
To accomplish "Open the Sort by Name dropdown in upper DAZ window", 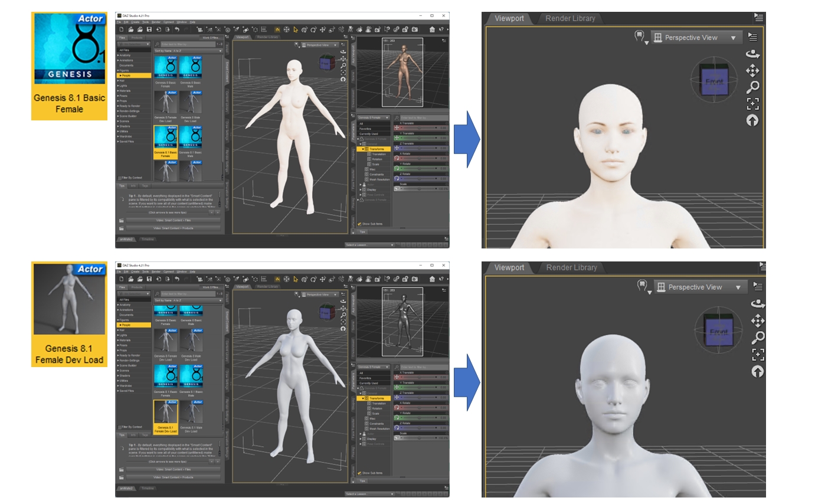I will (188, 51).
